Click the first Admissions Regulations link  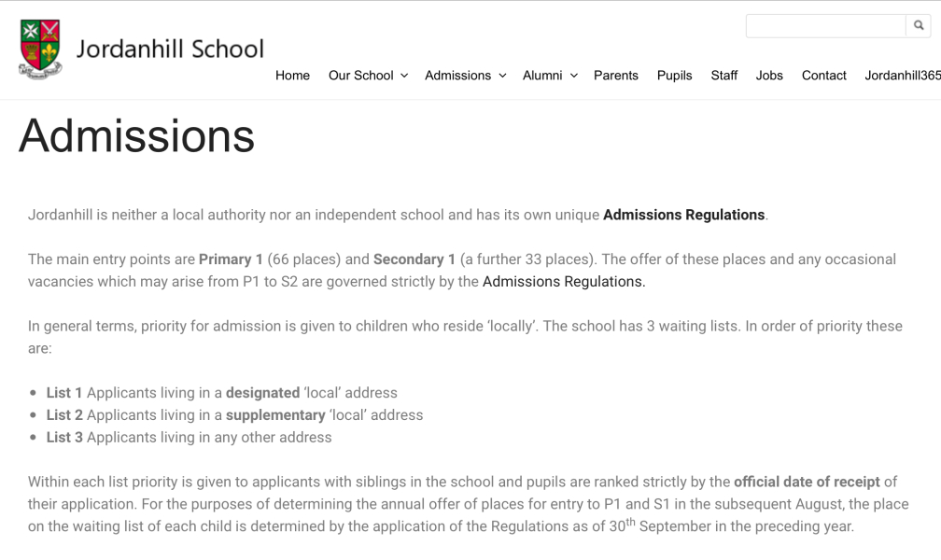pos(683,214)
